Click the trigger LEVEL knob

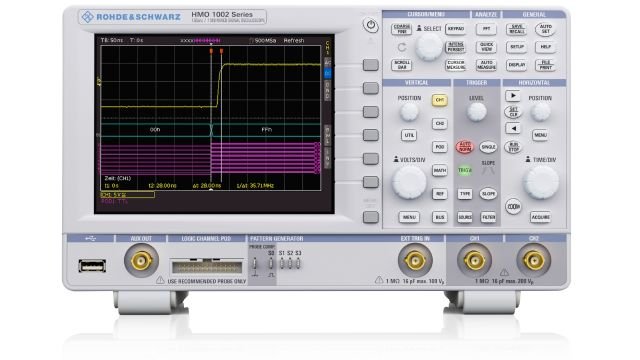[x=476, y=112]
